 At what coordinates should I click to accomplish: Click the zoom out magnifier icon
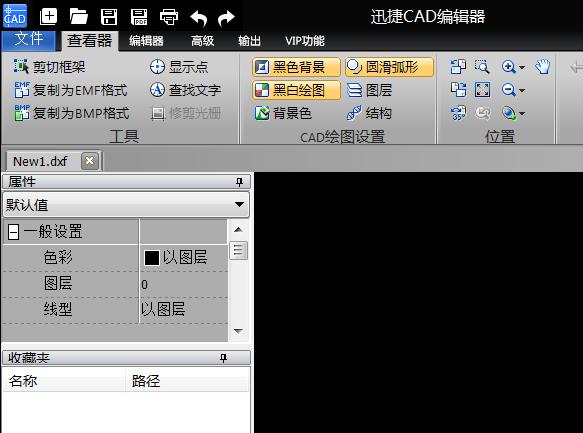click(x=508, y=90)
